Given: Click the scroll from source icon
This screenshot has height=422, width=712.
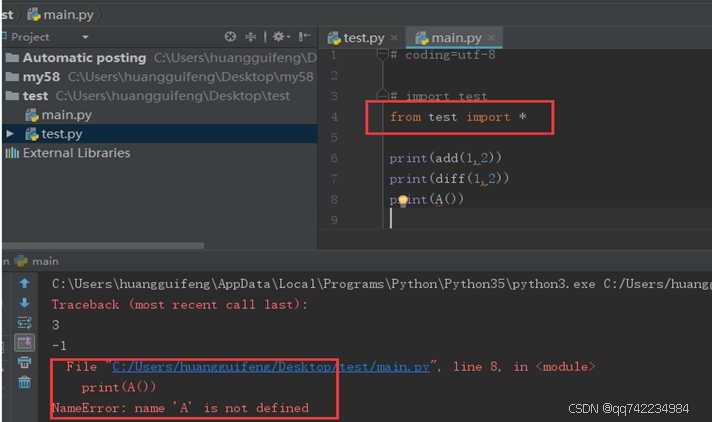Looking at the screenshot, I should click(230, 37).
